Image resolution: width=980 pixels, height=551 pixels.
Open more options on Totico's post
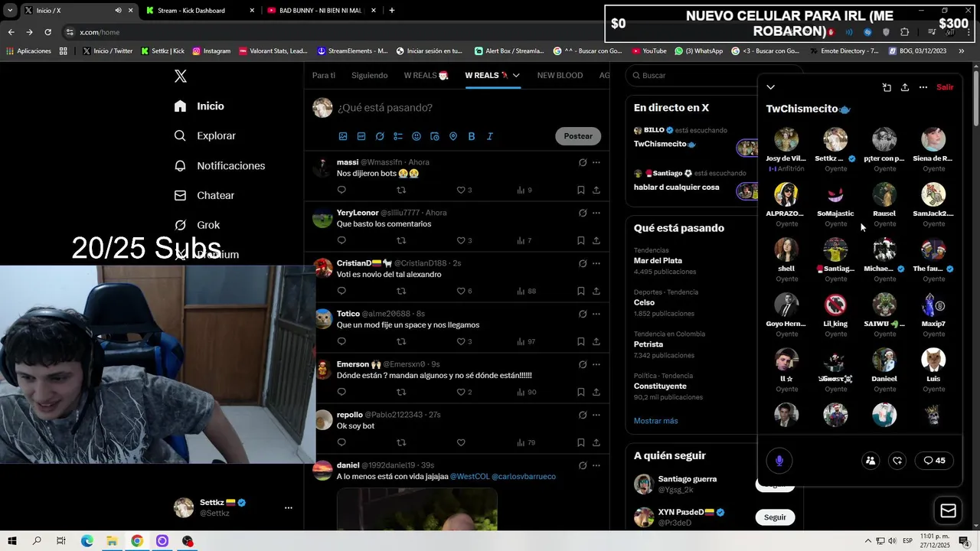click(596, 314)
